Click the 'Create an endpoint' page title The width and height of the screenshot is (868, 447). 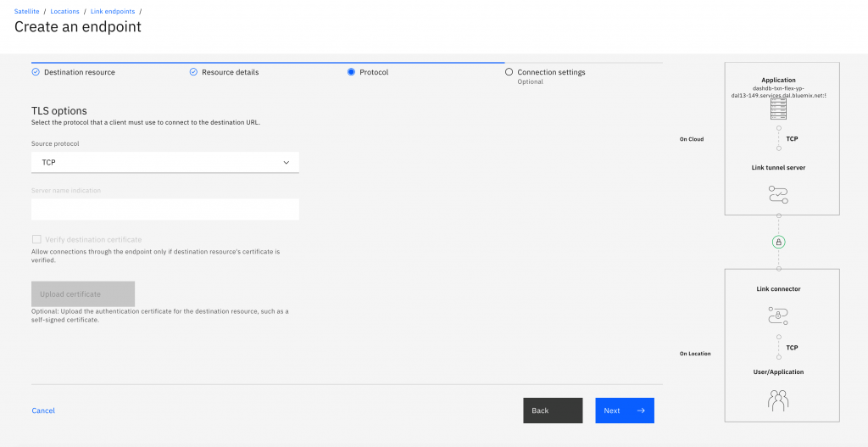(77, 26)
